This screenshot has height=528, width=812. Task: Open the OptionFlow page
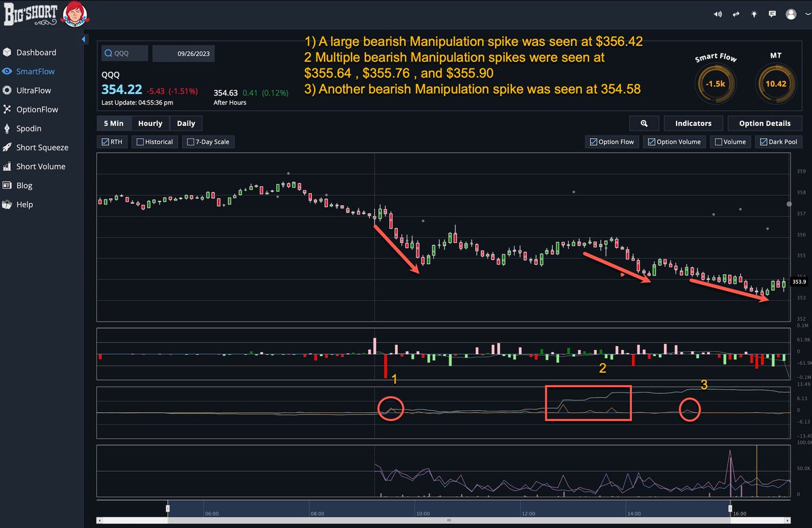[37, 109]
